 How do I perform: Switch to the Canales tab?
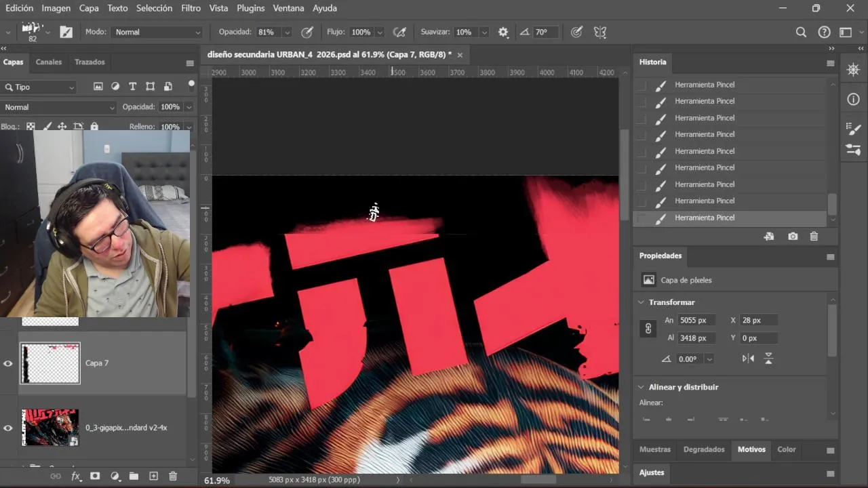49,62
